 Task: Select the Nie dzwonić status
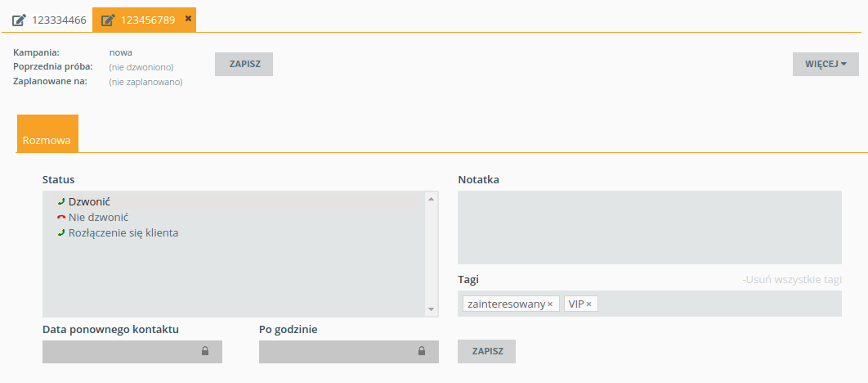click(x=234, y=217)
